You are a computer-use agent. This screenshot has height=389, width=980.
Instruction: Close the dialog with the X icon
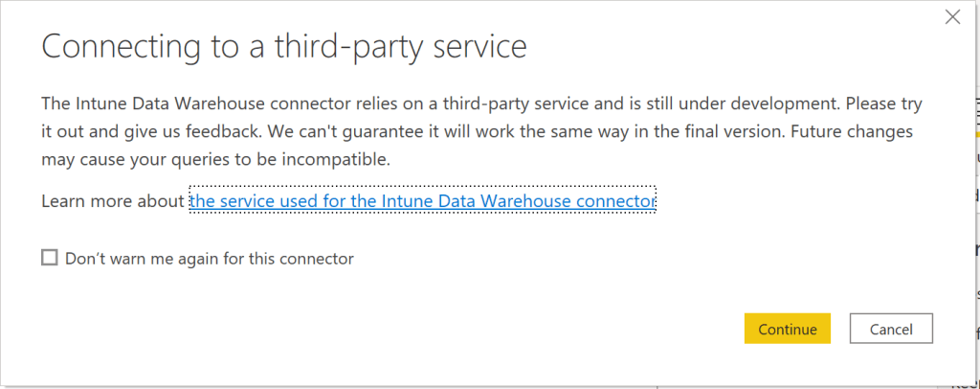click(952, 16)
